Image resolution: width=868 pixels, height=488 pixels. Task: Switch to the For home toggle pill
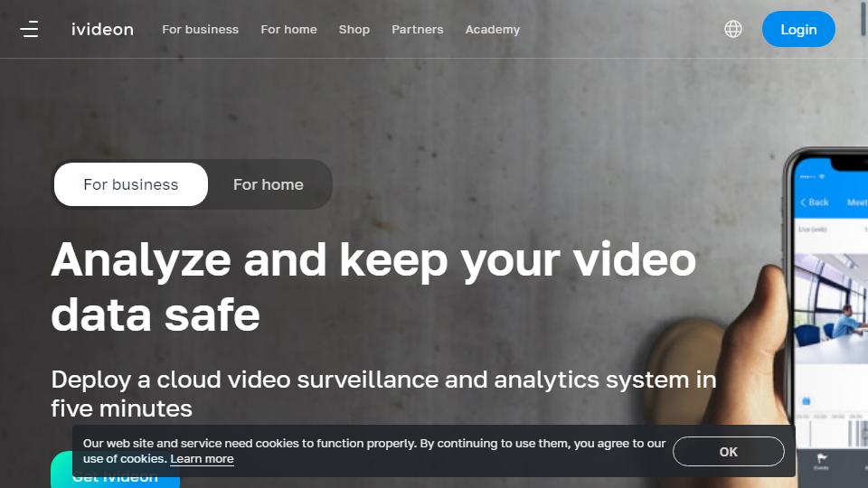(x=269, y=184)
